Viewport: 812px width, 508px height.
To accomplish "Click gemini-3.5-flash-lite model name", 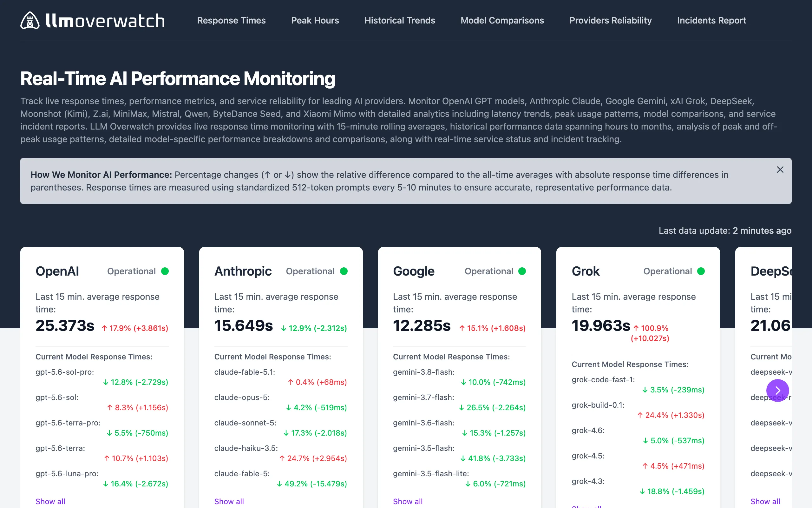I will click(431, 473).
